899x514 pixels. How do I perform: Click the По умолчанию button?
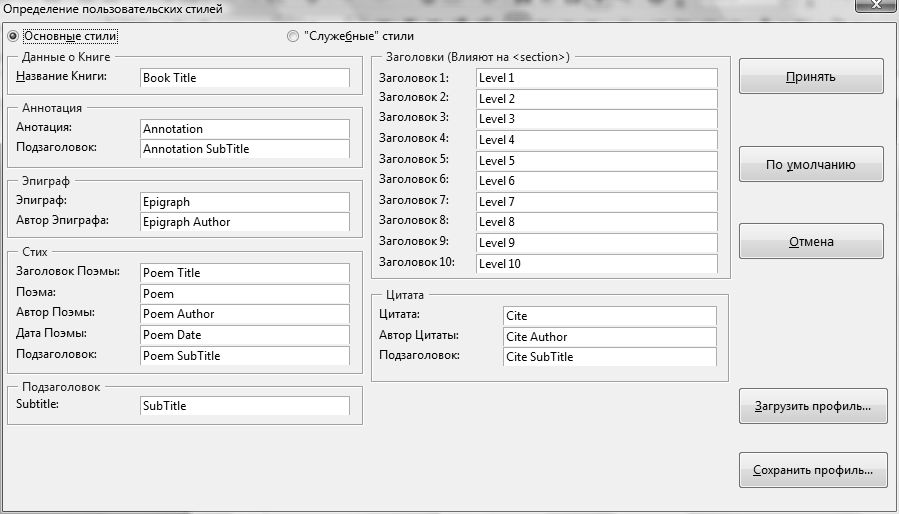point(811,165)
